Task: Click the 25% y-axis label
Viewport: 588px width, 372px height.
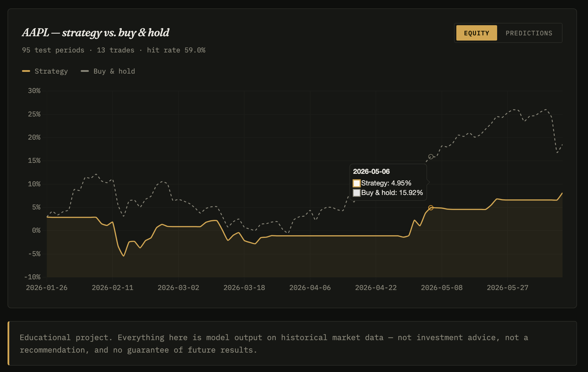Action: pyautogui.click(x=34, y=114)
